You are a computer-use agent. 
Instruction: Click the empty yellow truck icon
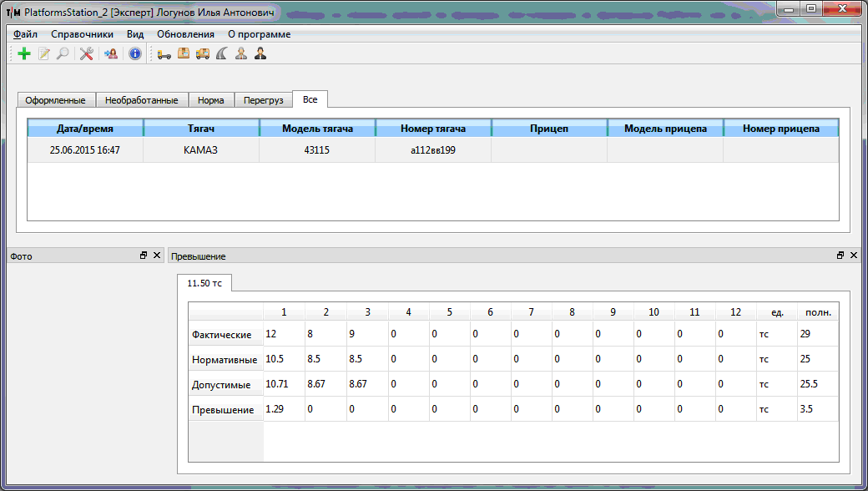(x=164, y=54)
